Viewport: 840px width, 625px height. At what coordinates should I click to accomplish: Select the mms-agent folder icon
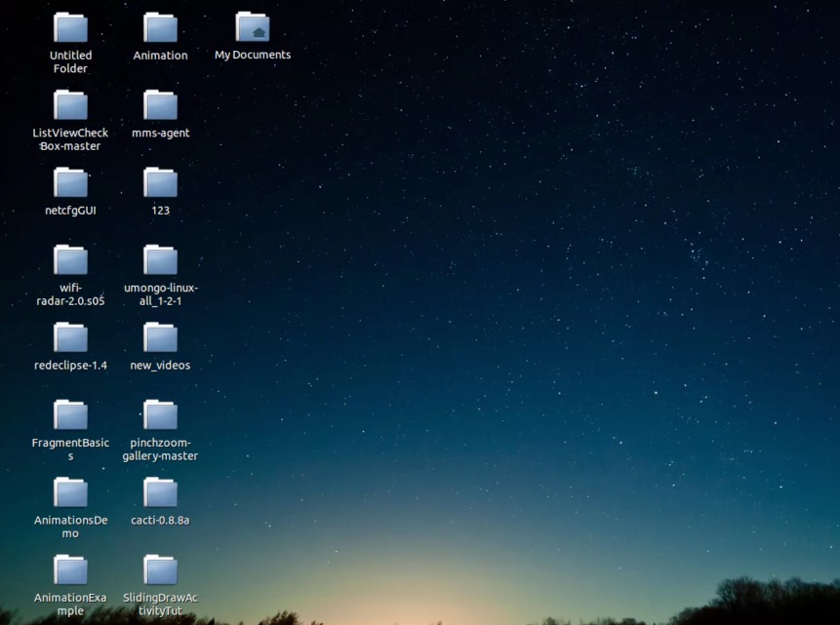160,105
